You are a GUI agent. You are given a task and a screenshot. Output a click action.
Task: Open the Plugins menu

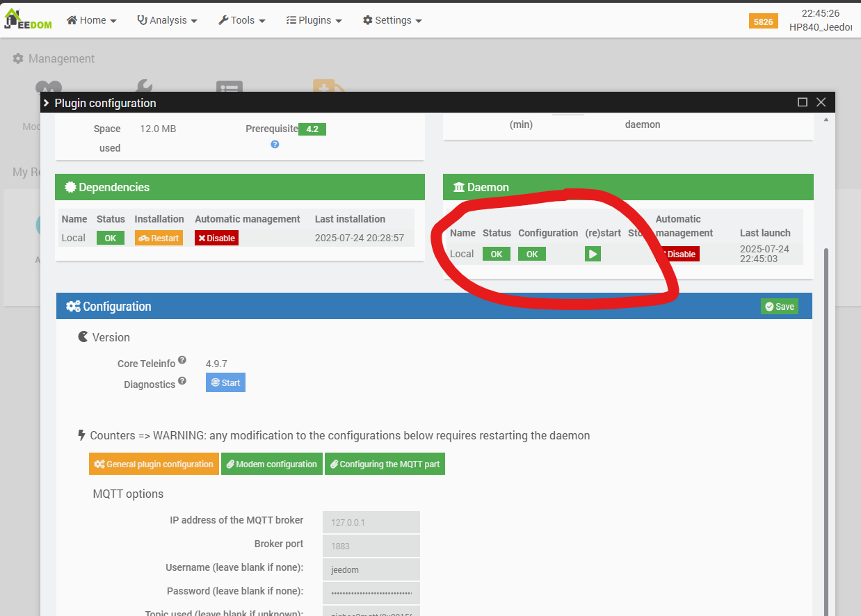click(x=314, y=20)
